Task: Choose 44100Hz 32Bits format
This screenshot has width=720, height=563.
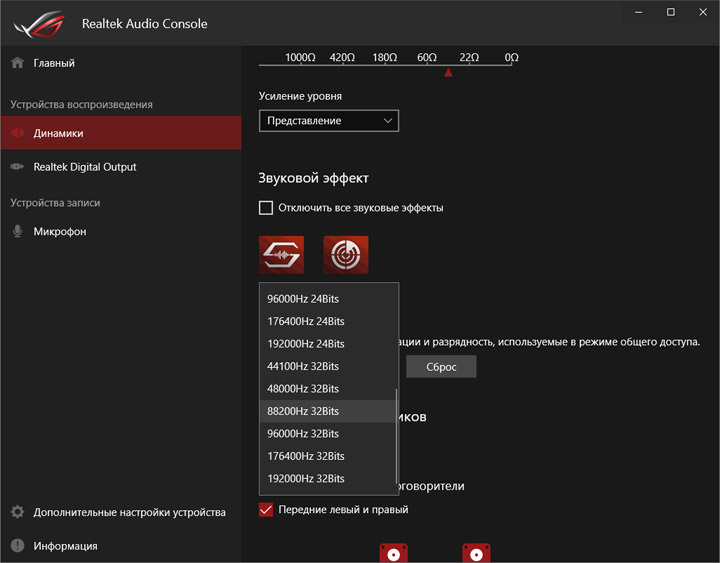Action: 328,366
